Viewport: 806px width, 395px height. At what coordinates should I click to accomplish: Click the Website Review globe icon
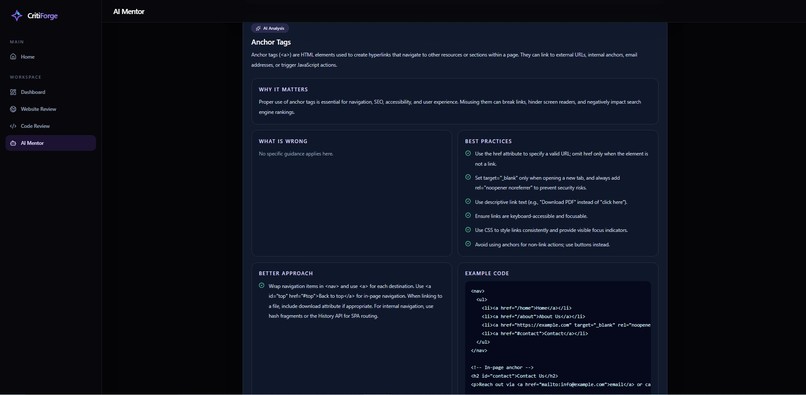pyautogui.click(x=13, y=109)
